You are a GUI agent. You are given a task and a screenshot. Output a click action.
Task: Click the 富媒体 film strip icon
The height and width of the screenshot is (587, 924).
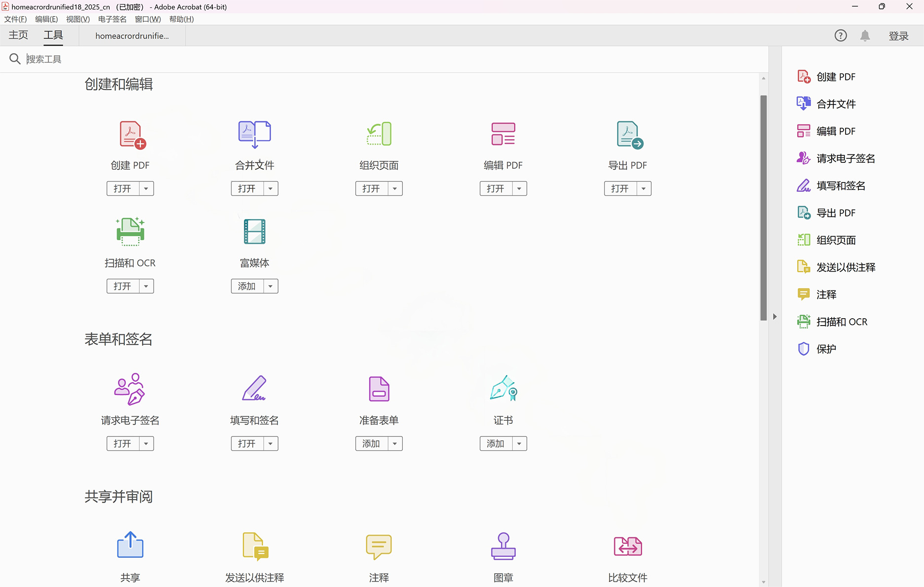(x=255, y=231)
